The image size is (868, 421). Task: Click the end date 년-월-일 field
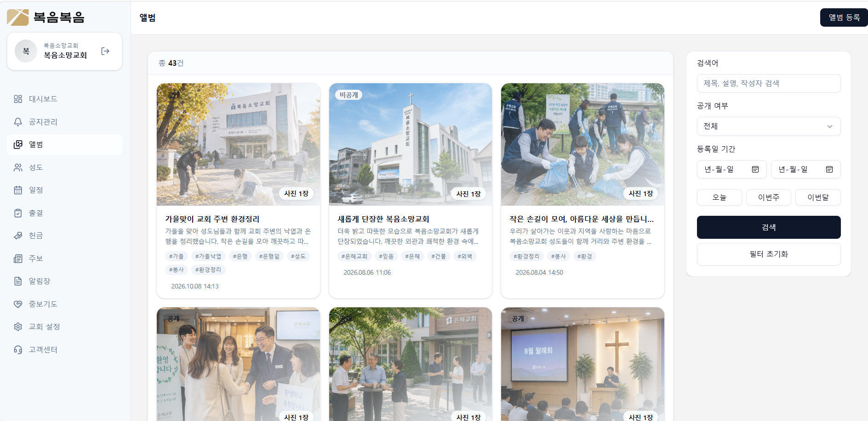pos(806,169)
